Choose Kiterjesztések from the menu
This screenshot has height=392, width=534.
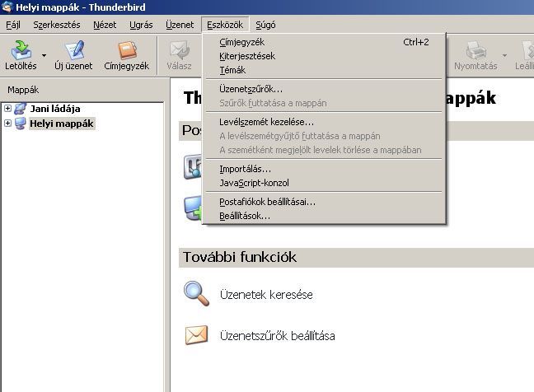point(324,56)
